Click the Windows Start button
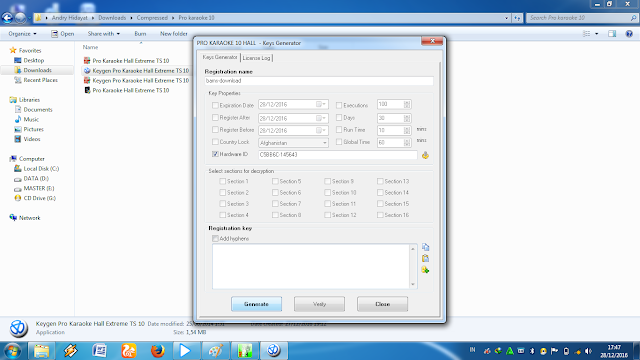The image size is (640, 360). pyautogui.click(x=12, y=351)
